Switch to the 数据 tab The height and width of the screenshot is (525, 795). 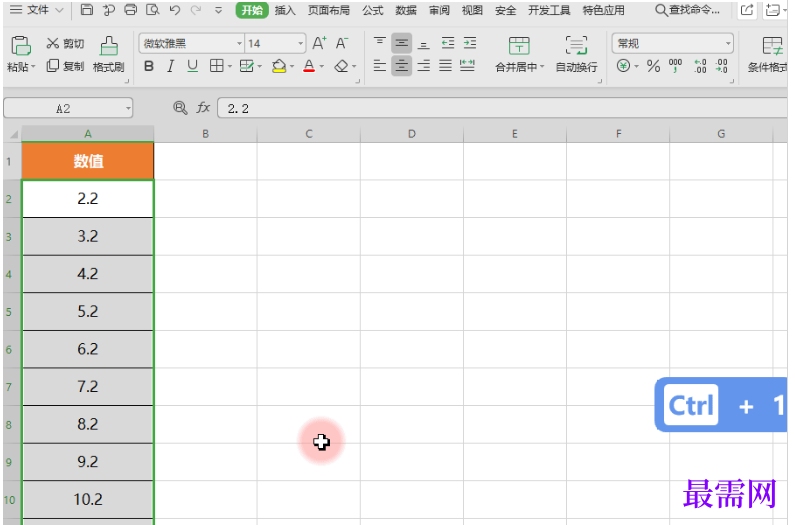[x=406, y=10]
